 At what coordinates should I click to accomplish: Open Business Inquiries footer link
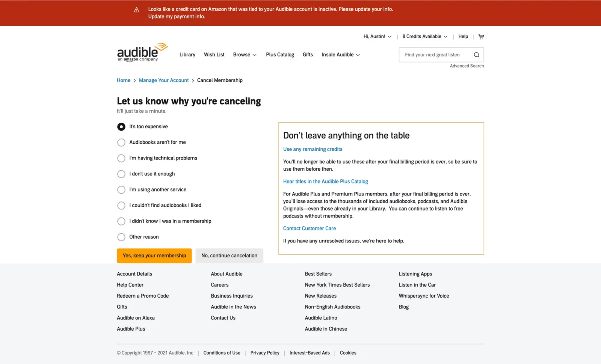point(232,296)
